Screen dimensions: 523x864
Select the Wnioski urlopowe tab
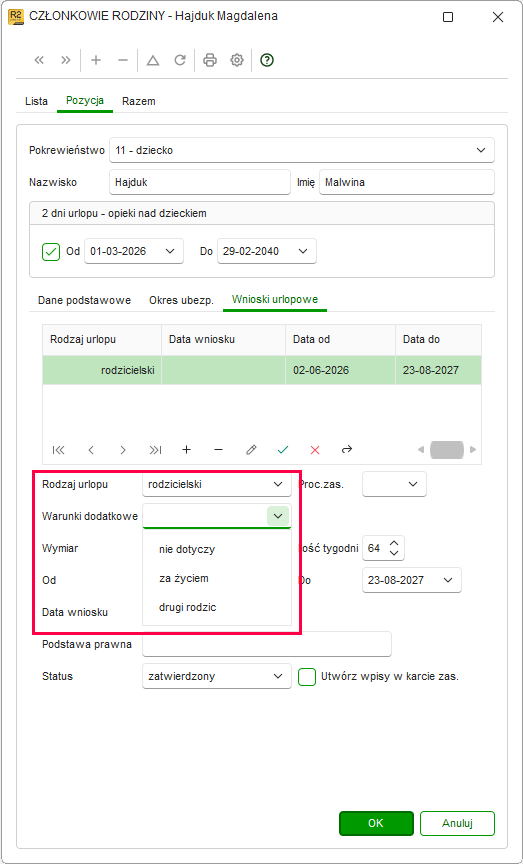click(274, 300)
